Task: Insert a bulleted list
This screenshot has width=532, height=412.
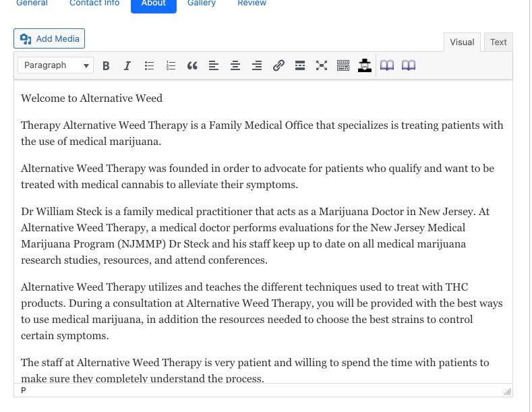Action: [149, 65]
